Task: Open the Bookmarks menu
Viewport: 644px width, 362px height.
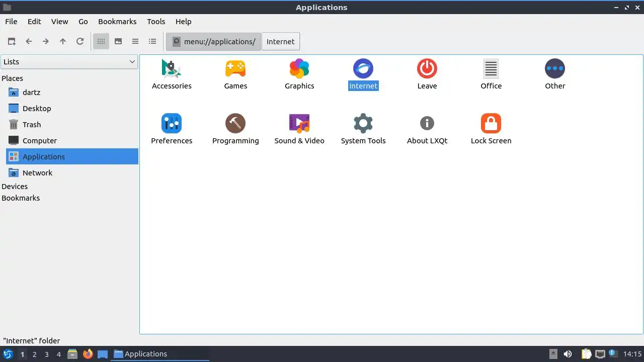Action: [x=117, y=22]
